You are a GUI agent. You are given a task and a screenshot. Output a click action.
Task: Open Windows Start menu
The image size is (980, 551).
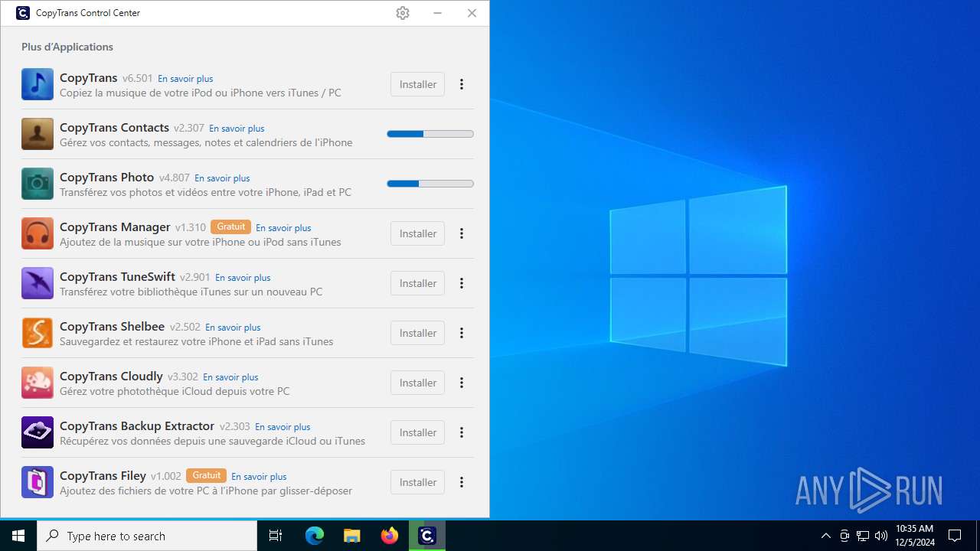pyautogui.click(x=18, y=536)
